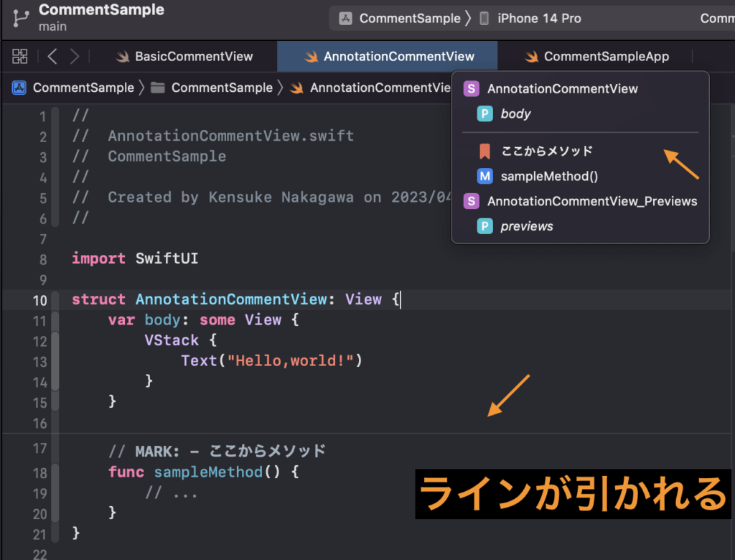
Task: Click the // ... comment on line 19
Action: 171,493
